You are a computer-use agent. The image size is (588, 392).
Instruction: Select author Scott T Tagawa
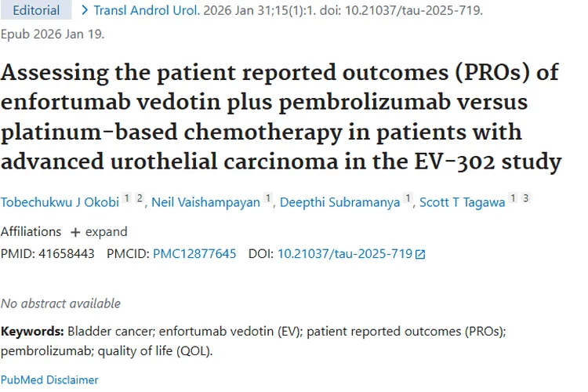coord(463,201)
